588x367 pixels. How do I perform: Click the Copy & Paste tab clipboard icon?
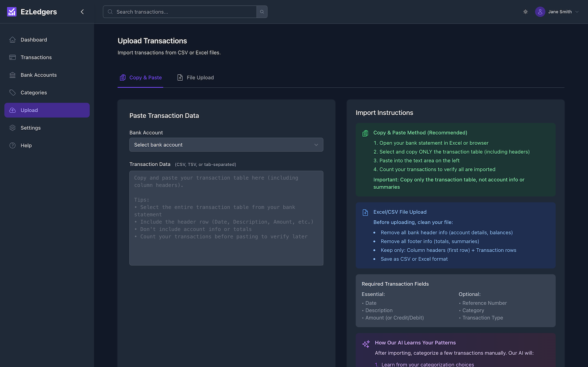pyautogui.click(x=123, y=78)
